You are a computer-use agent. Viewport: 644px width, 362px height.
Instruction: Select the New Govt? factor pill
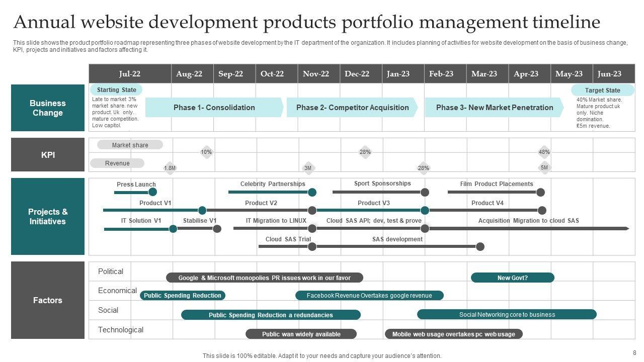coord(513,278)
